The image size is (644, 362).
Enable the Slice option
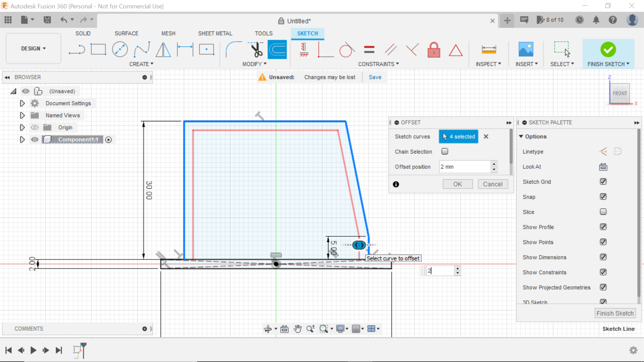pos(603,212)
